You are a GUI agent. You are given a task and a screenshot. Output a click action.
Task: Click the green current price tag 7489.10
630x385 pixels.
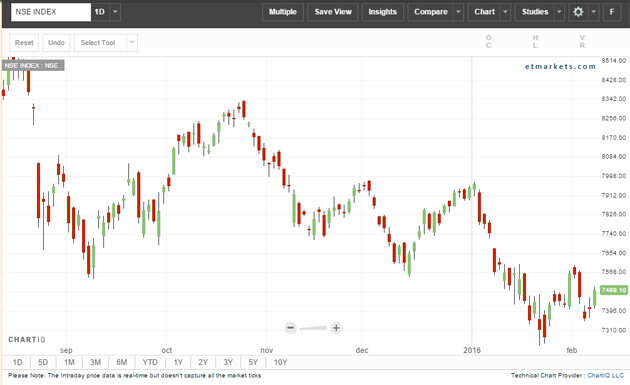(614, 290)
